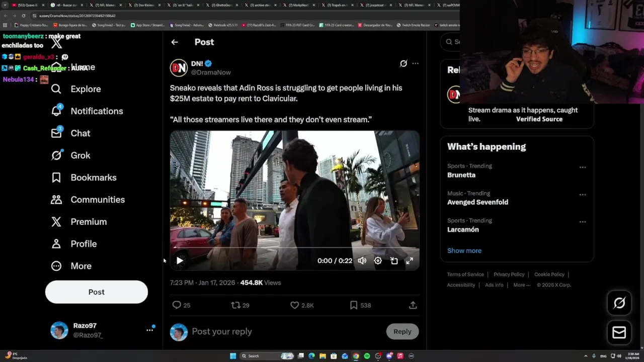
Task: Open the Privacy Policy link
Action: point(509,275)
